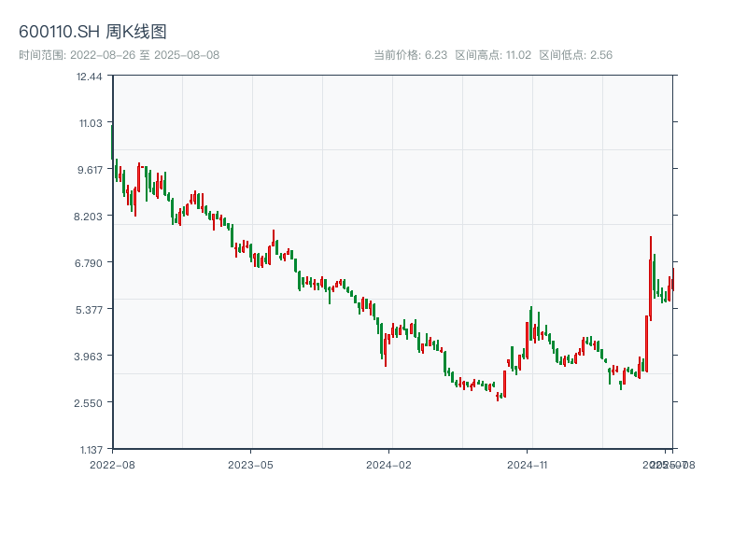Viewport: 747px width, 560px height.
Task: Select the 当前价格 6.23 label
Action: pos(410,55)
